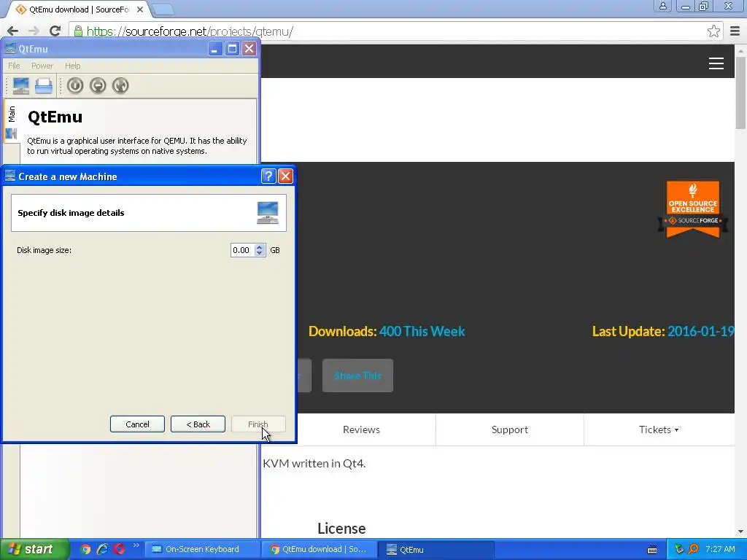Click the Back button in the wizard
This screenshot has height=560, width=747.
pos(198,424)
